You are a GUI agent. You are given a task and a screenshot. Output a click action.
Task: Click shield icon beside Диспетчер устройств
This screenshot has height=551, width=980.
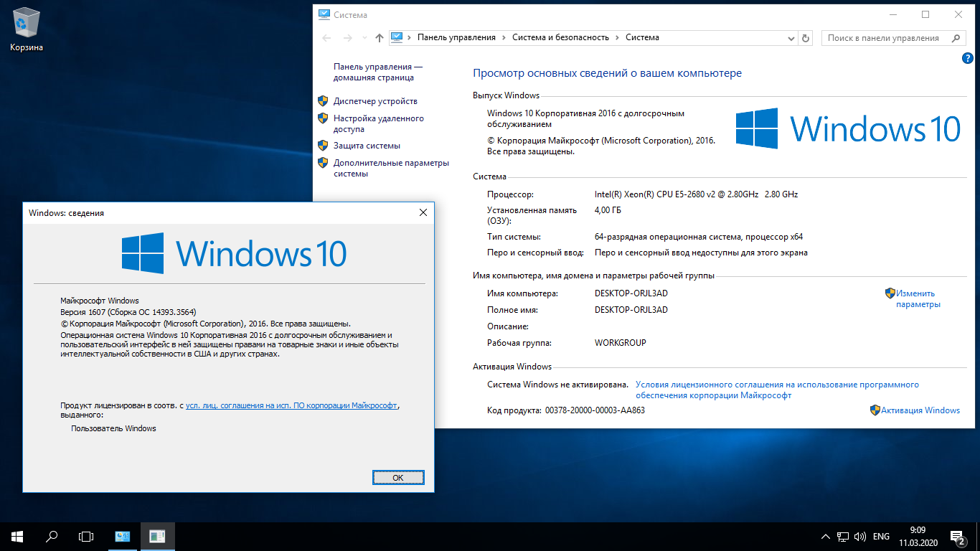tap(323, 101)
